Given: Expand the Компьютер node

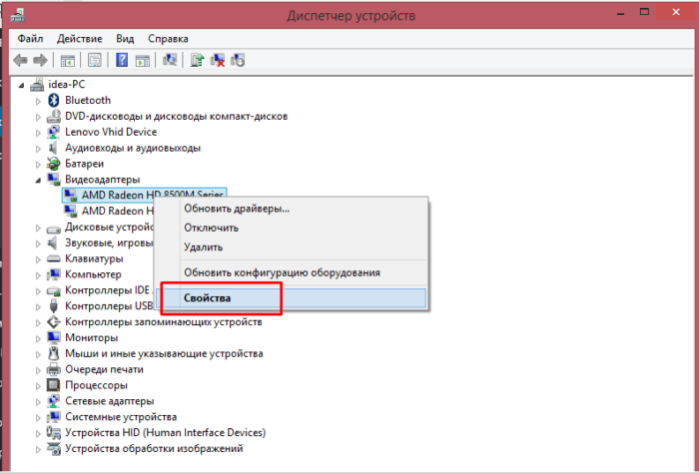Looking at the screenshot, I should click(38, 275).
